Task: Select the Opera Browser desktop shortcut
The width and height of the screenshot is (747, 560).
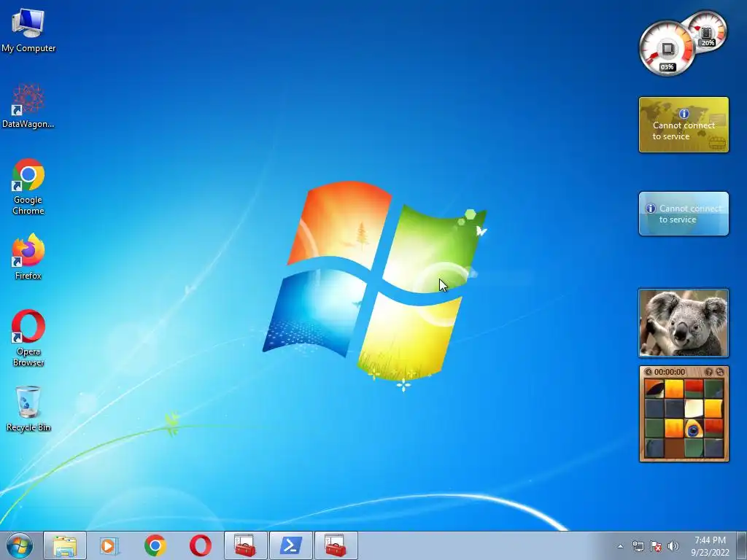Action: pyautogui.click(x=28, y=338)
